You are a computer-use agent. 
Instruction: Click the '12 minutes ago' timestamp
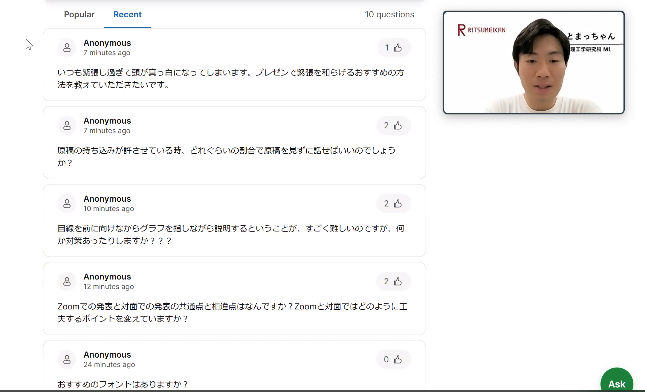pyautogui.click(x=109, y=287)
